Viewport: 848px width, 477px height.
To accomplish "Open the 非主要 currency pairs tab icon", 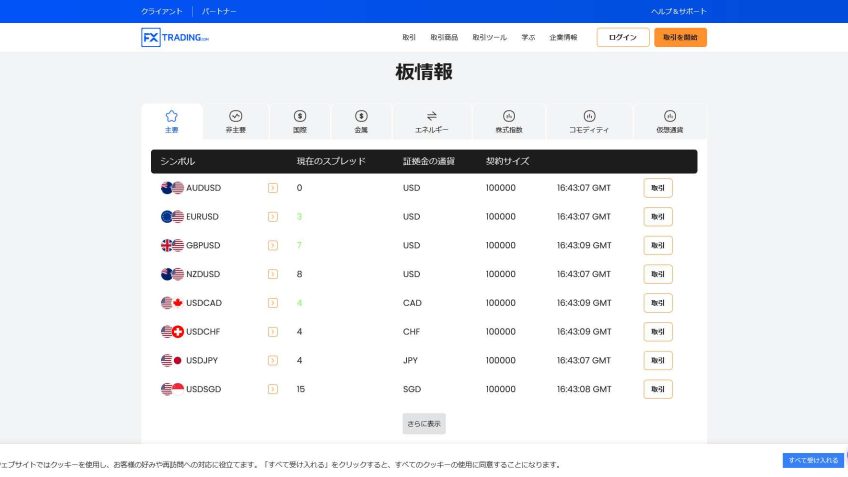I will 236,116.
